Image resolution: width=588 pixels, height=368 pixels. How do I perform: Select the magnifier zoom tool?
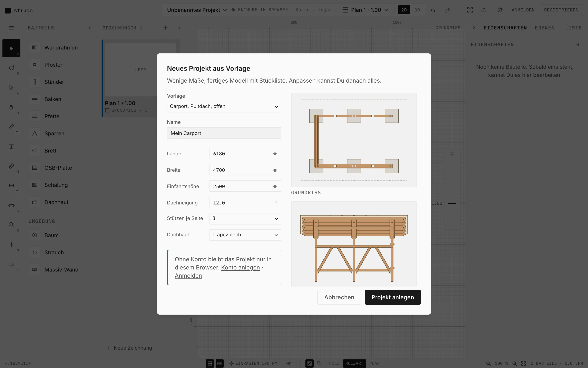pyautogui.click(x=11, y=225)
